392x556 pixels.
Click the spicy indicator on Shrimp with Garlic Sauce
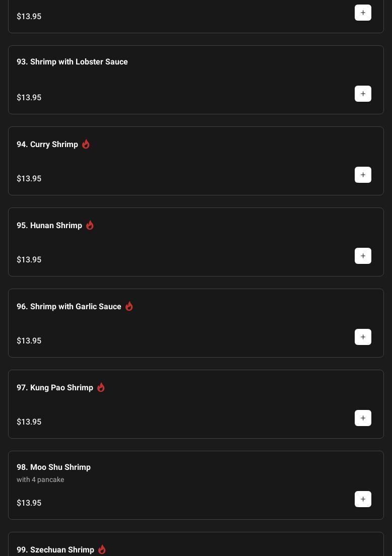(129, 306)
